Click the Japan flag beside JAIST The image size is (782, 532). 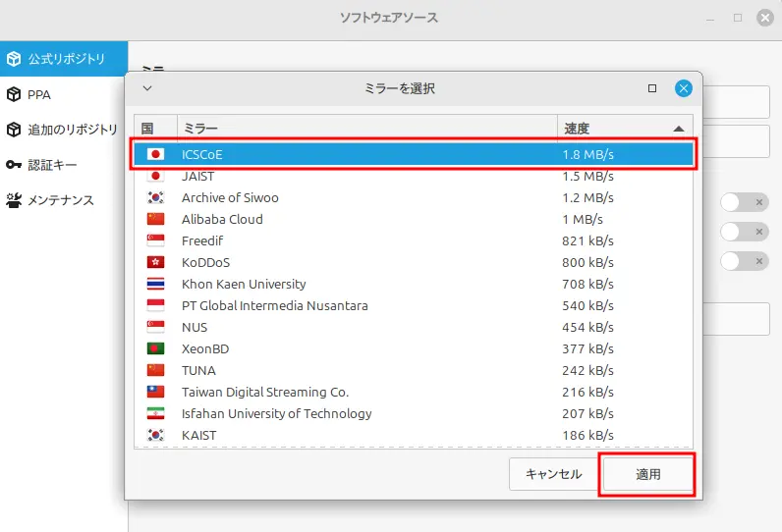pos(155,176)
